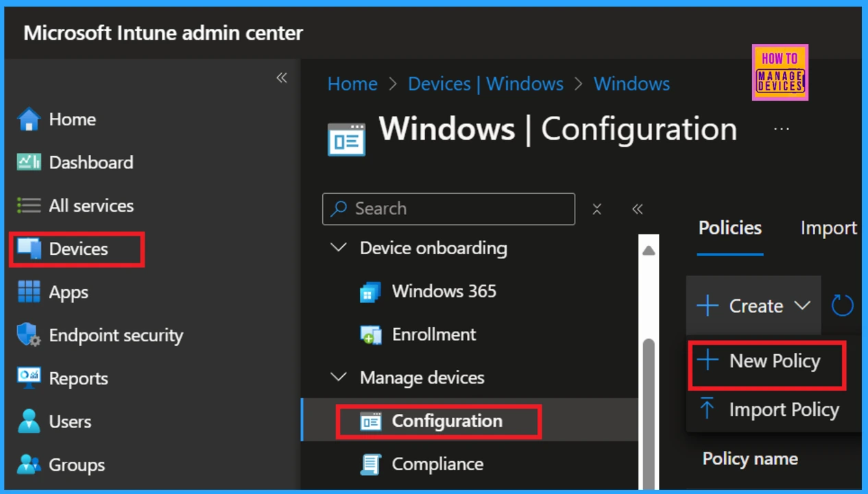Focus the menu Search field
Image resolution: width=868 pixels, height=494 pixels.
click(x=448, y=209)
